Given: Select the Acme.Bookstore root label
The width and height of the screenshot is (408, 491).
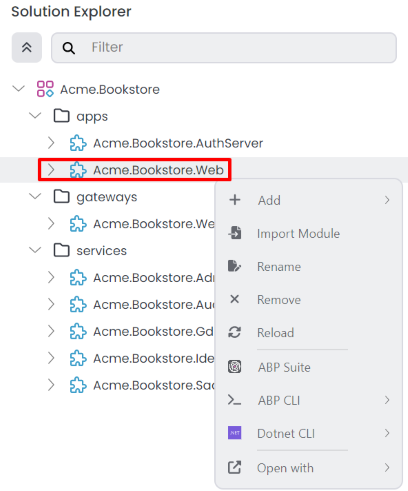Looking at the screenshot, I should point(110,90).
